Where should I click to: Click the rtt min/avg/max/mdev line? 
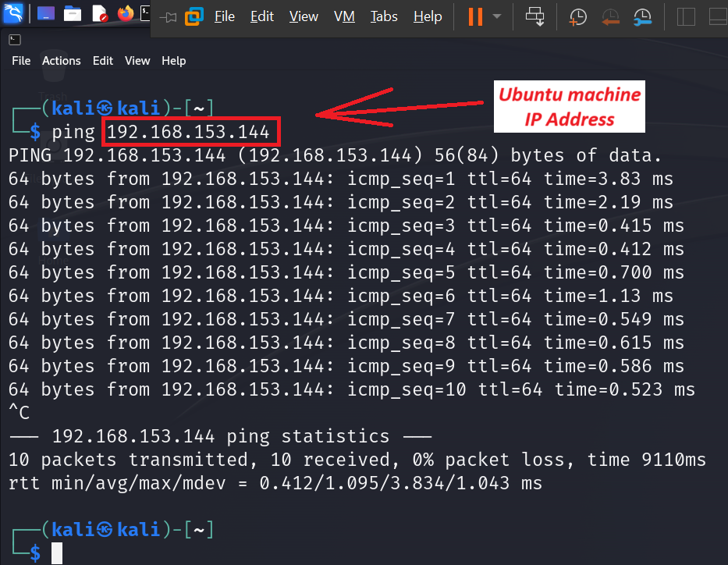click(275, 483)
